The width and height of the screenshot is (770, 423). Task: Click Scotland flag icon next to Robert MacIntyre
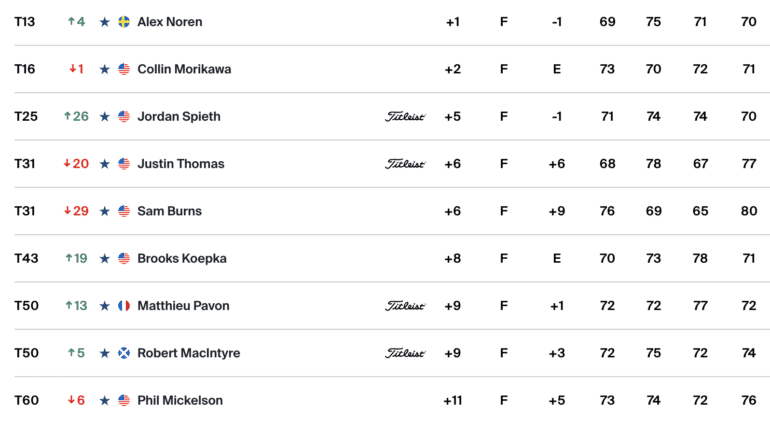[124, 353]
